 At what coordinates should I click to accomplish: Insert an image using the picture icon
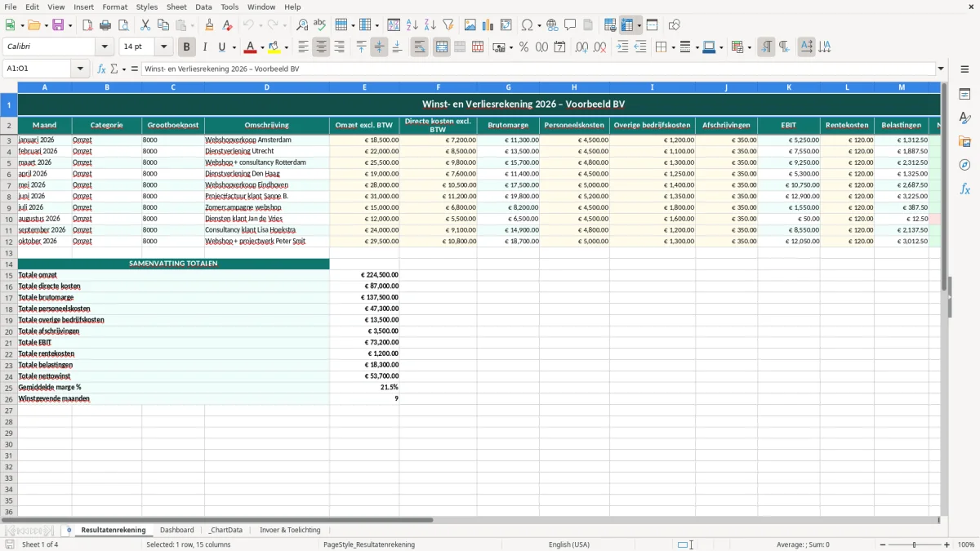click(470, 25)
